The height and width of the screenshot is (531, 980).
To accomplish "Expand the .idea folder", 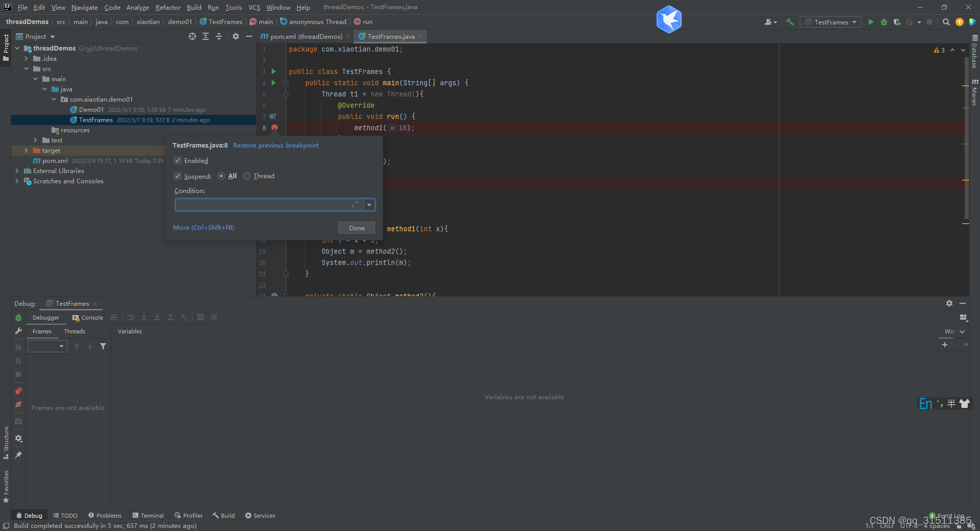I will (x=27, y=59).
